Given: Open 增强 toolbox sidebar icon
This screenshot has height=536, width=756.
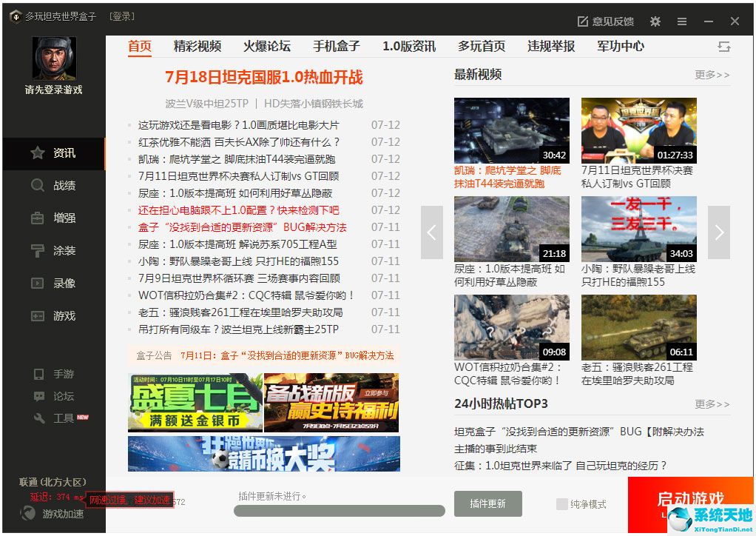Looking at the screenshot, I should 38,218.
